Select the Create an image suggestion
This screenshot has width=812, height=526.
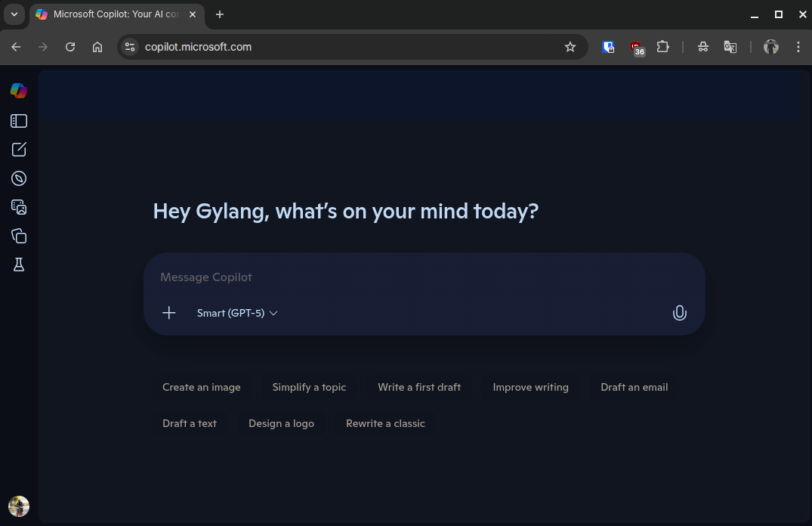tap(202, 387)
